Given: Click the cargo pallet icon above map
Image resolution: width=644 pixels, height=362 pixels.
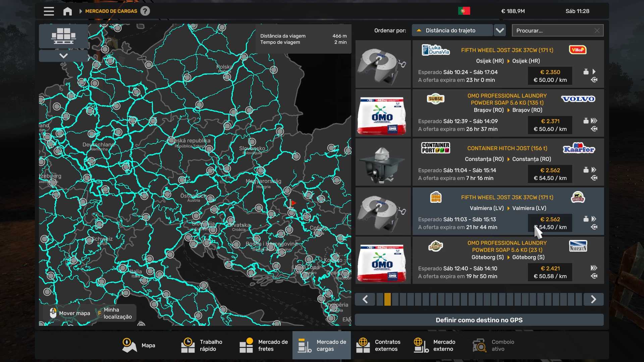Looking at the screenshot, I should 63,36.
